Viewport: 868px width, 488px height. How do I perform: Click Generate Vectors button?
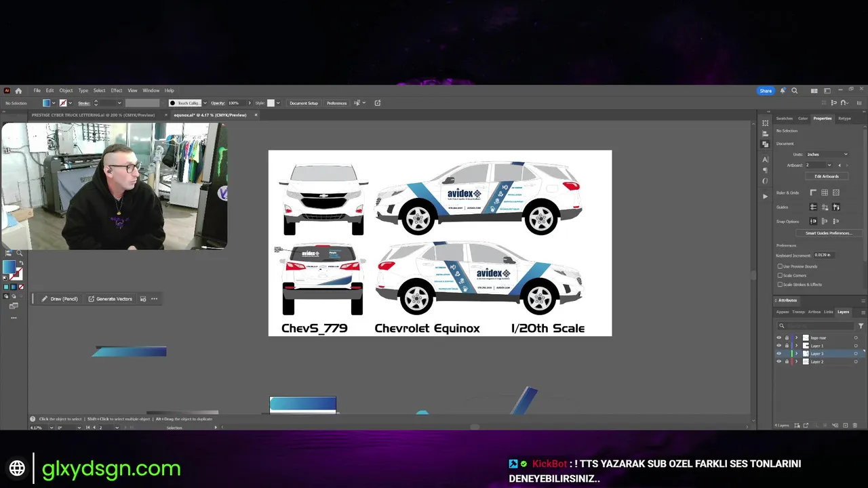110,299
